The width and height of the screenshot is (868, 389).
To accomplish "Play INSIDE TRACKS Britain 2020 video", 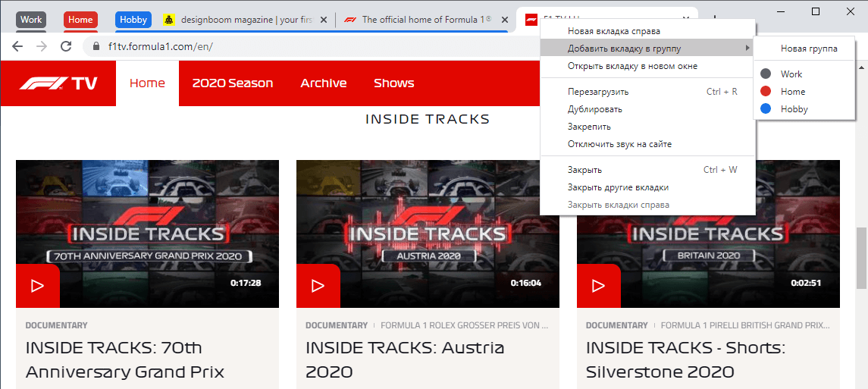I will pyautogui.click(x=598, y=286).
